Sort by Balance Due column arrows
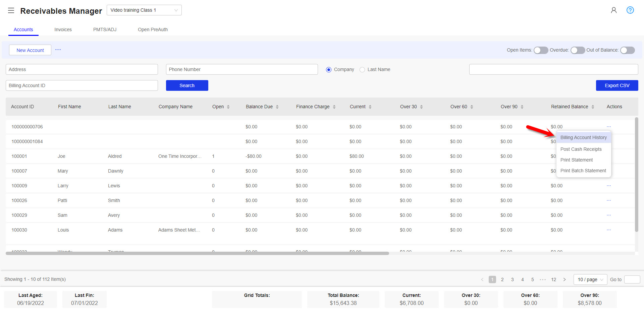 click(x=277, y=107)
